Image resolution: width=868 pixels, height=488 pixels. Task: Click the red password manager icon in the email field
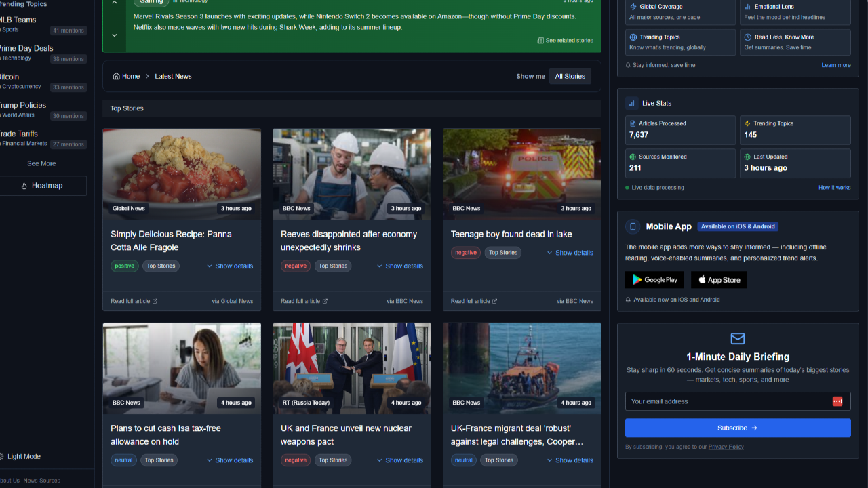point(837,401)
